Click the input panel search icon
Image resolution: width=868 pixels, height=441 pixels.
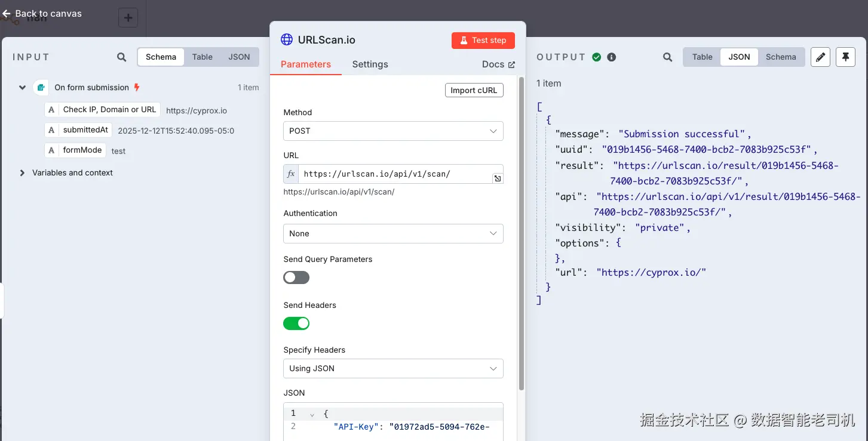point(122,57)
